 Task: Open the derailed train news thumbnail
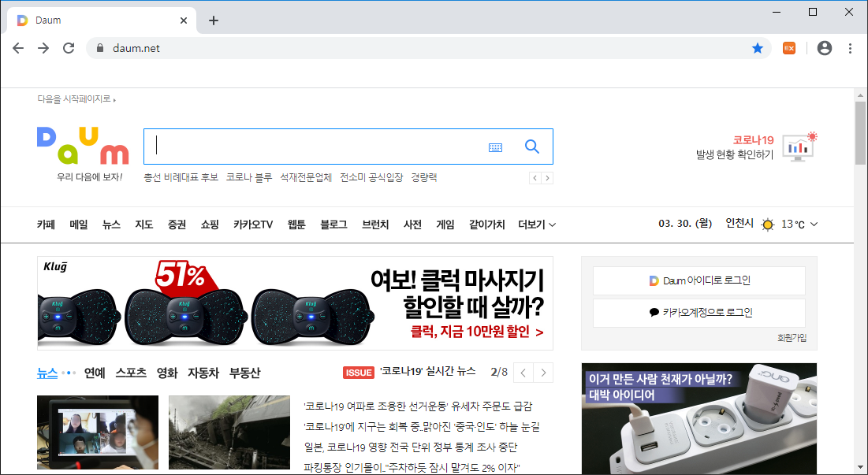229,432
